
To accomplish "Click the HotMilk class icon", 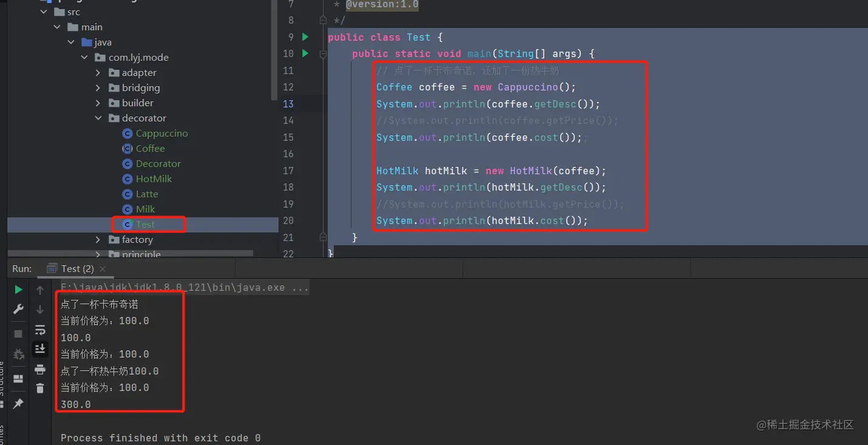I will (x=127, y=179).
